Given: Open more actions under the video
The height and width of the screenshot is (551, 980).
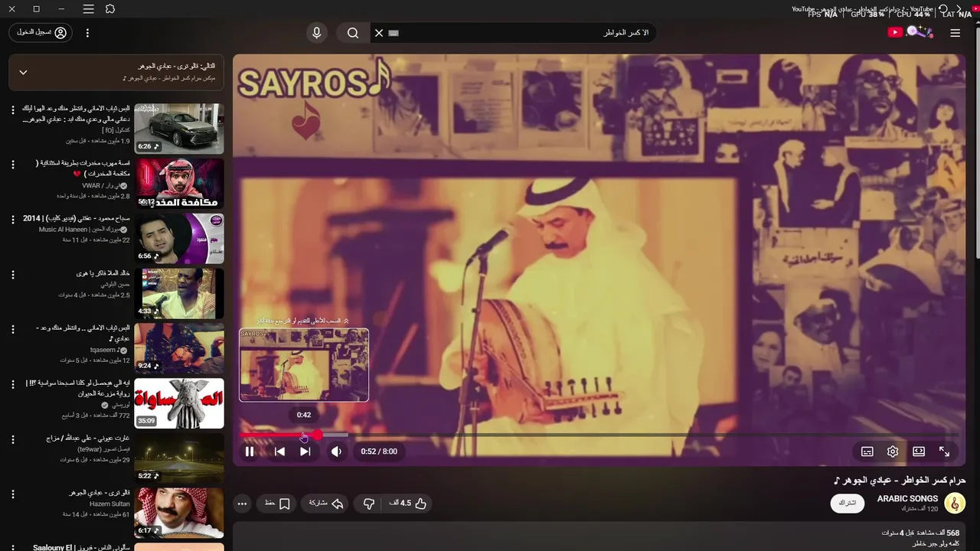Looking at the screenshot, I should (242, 504).
